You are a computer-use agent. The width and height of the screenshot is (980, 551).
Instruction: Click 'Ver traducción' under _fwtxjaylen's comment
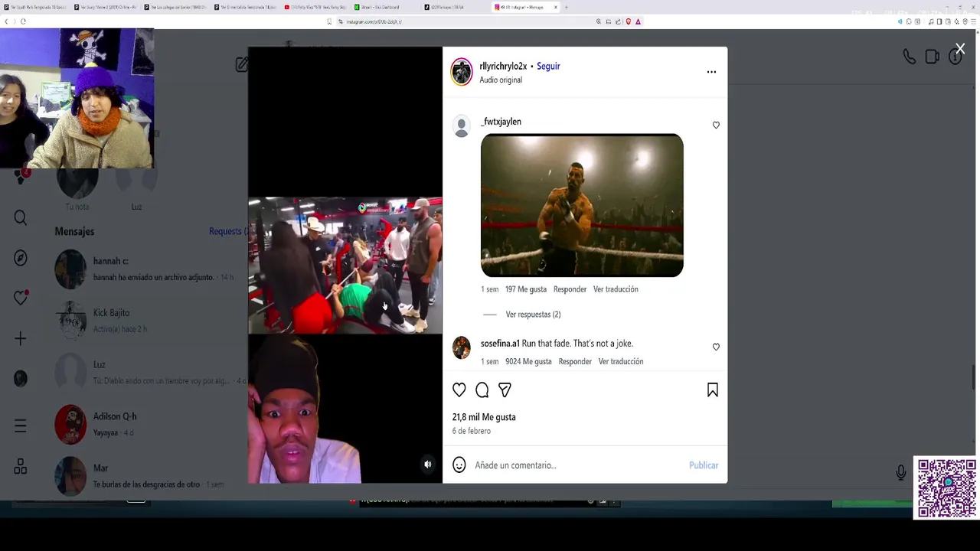616,289
